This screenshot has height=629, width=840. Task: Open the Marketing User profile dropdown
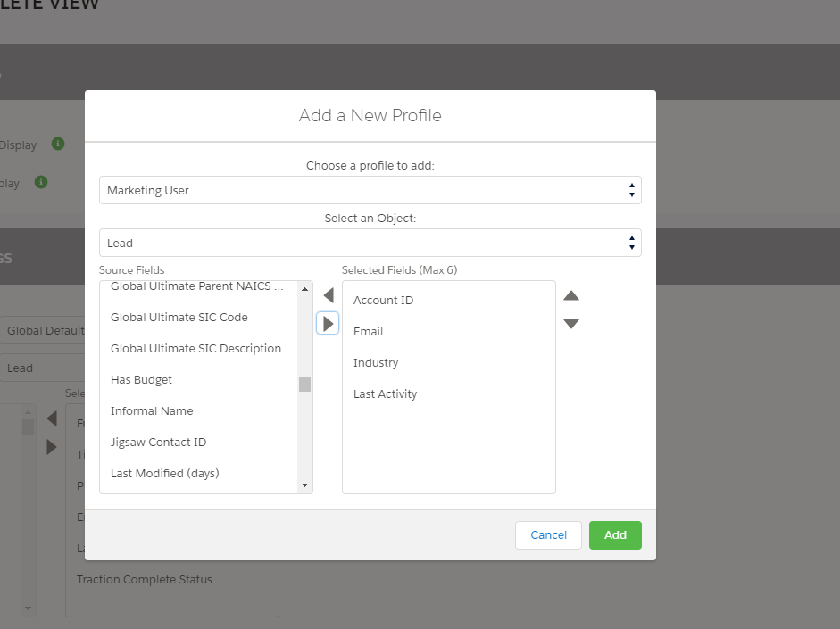[370, 190]
